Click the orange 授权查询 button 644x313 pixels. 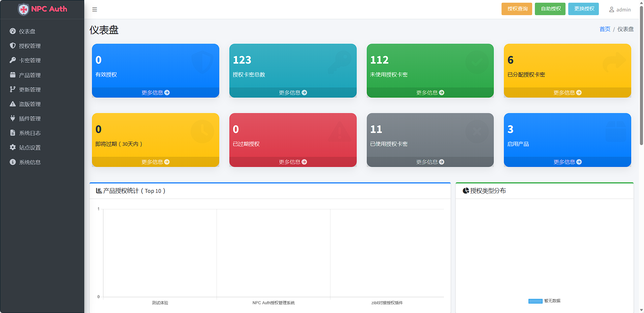[517, 9]
